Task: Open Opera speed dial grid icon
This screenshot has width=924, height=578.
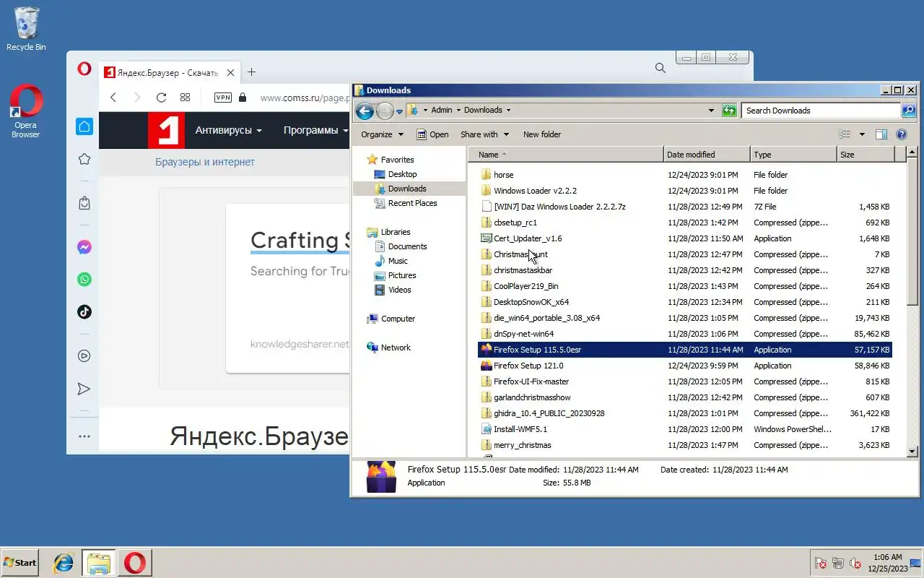Action: [185, 98]
